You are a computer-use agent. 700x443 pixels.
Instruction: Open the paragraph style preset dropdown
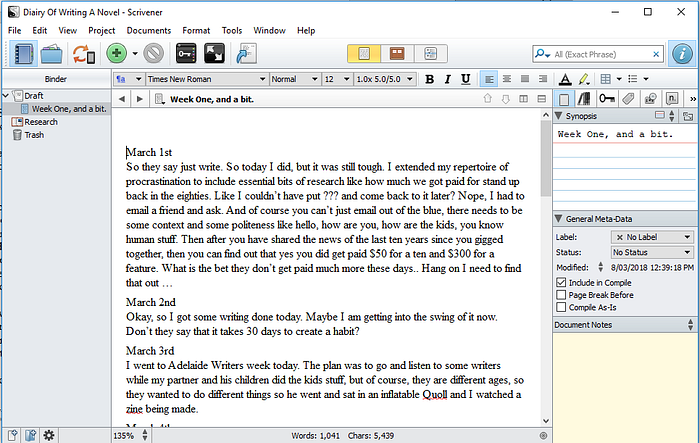click(x=129, y=79)
